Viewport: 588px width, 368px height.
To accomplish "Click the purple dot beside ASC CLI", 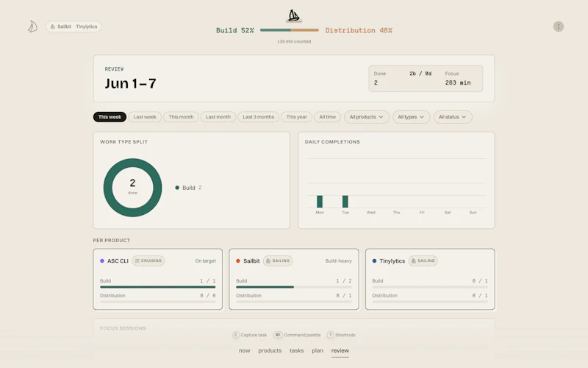I will pos(102,261).
